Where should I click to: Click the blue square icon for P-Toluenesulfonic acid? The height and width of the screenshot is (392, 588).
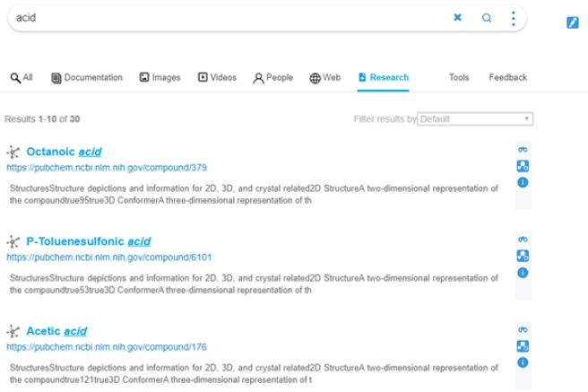523,256
